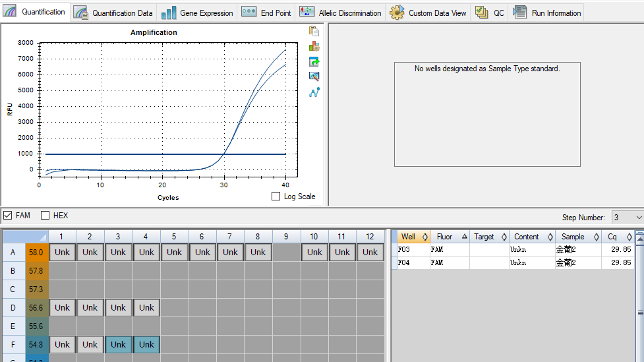Viewport: 644px width, 362px height.
Task: Sort by the Content column header
Action: click(532, 237)
